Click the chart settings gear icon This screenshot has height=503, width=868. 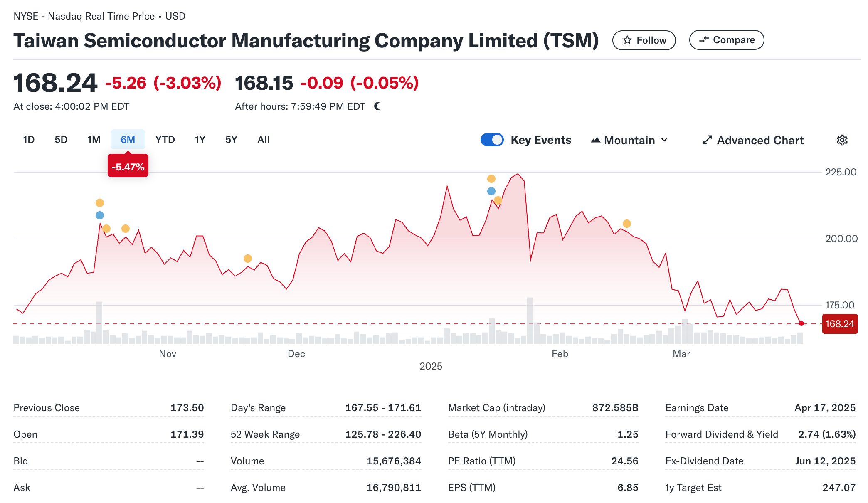coord(842,140)
